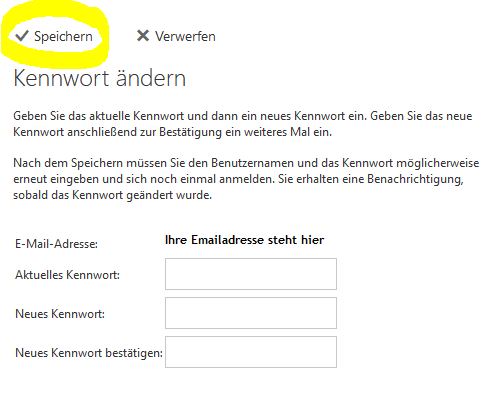The width and height of the screenshot is (488, 405).
Task: Click the line 'erneut eingeben und sich noch einmal'
Action: coord(238,179)
